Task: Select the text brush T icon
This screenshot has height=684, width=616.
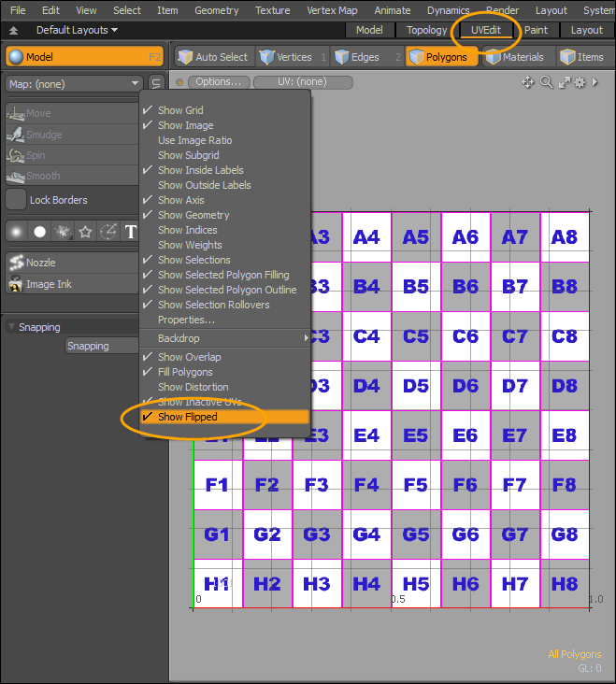Action: (131, 231)
